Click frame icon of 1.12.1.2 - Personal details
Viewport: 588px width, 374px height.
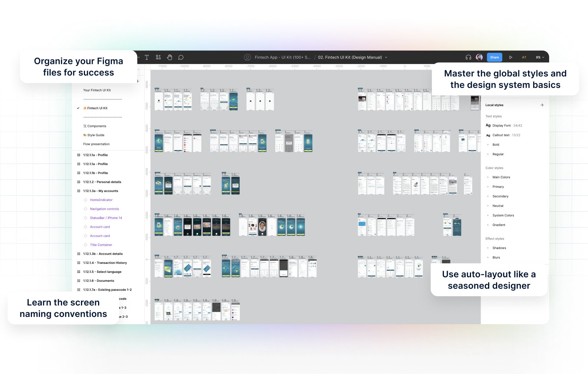click(79, 182)
